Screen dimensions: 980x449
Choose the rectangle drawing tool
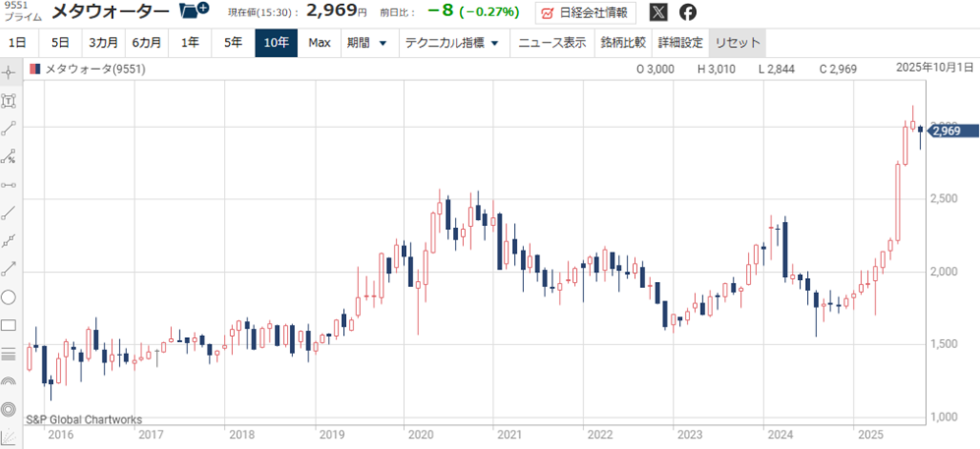pyautogui.click(x=9, y=325)
